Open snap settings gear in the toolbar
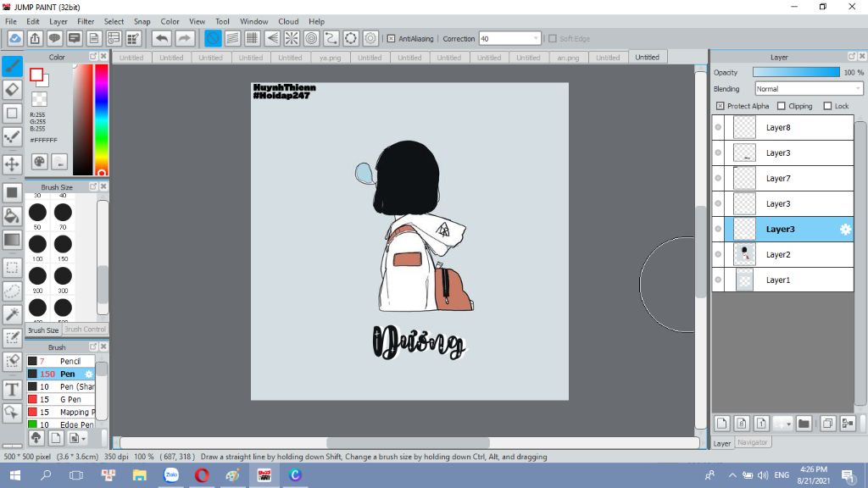The height and width of the screenshot is (488, 868). (370, 38)
